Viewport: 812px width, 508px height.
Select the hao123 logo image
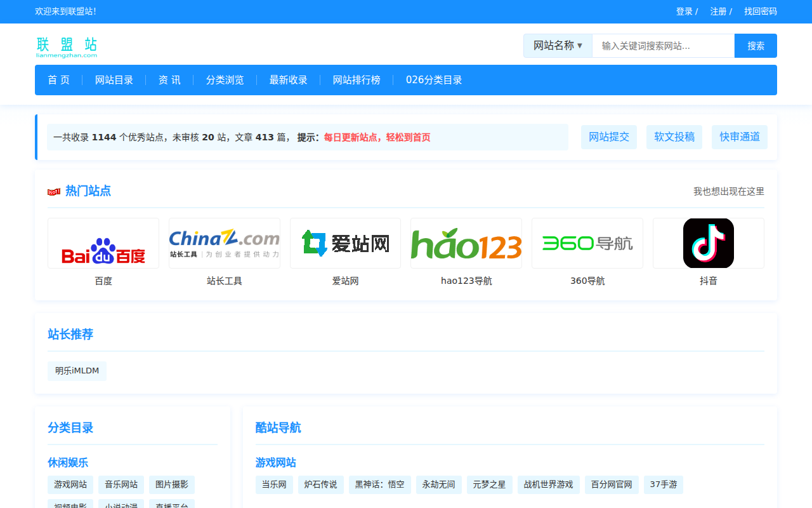click(466, 243)
